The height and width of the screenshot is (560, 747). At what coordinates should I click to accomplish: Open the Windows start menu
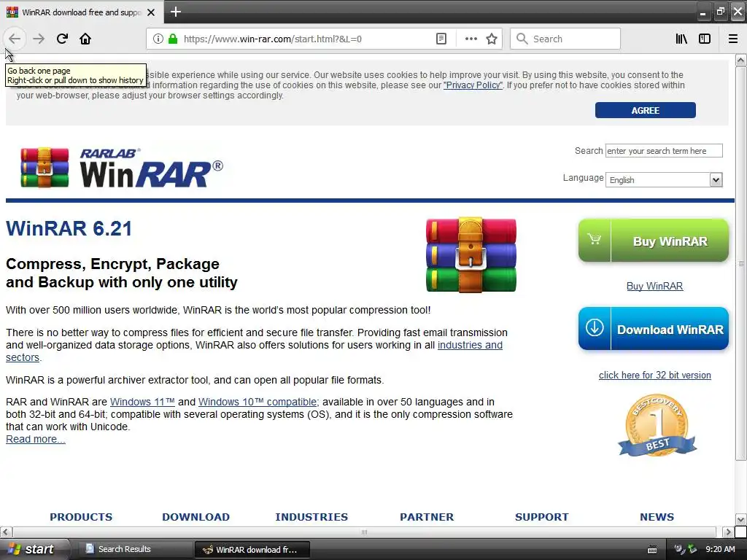pyautogui.click(x=34, y=549)
